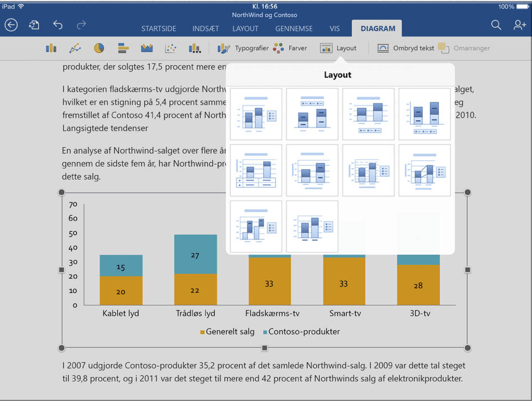Apply layout with axis titles, right legend, no title

coord(369,170)
